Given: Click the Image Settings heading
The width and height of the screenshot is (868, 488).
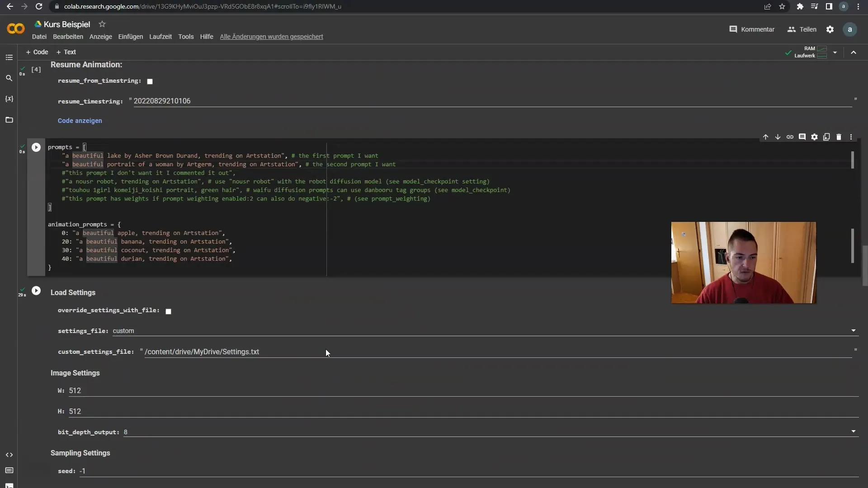Looking at the screenshot, I should click(x=75, y=373).
